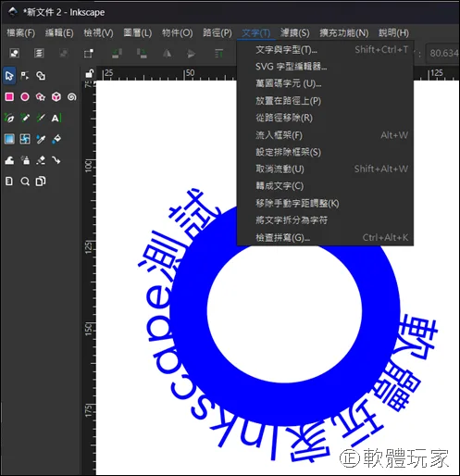Select the Ellipse circle tool

click(x=25, y=97)
